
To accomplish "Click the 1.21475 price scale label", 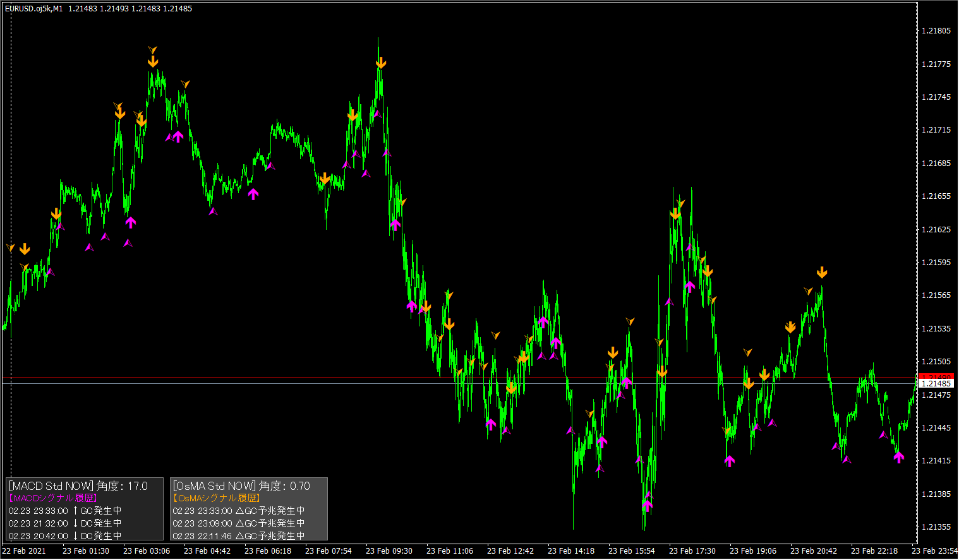I will click(x=936, y=395).
